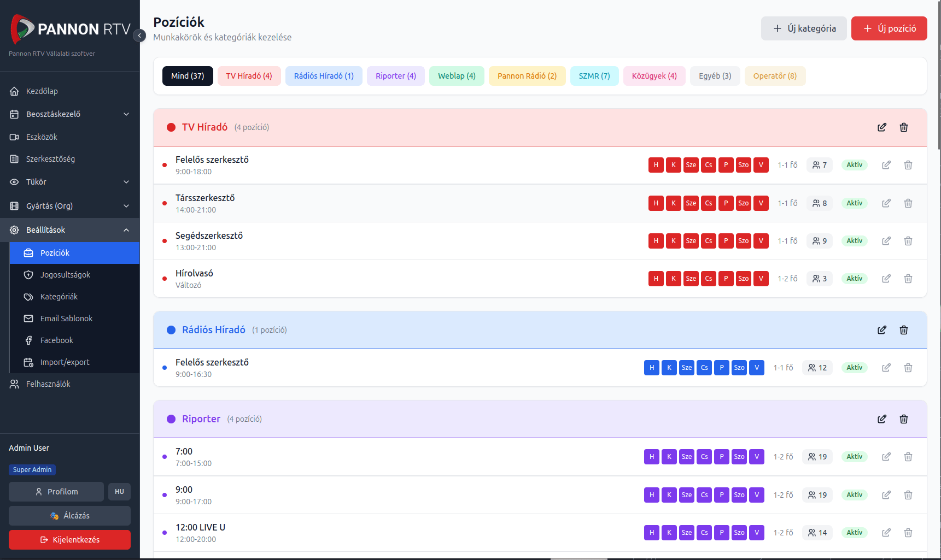
Task: Open Profilom profile button
Action: pos(56,492)
